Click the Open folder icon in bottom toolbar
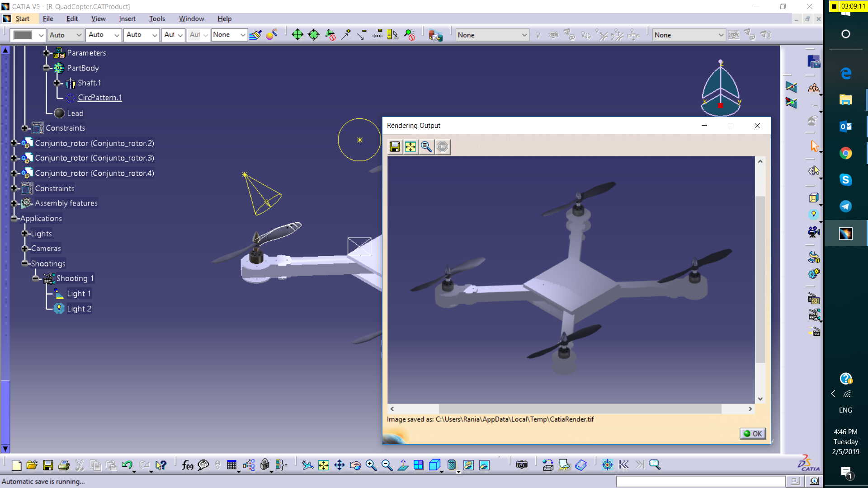 tap(32, 465)
